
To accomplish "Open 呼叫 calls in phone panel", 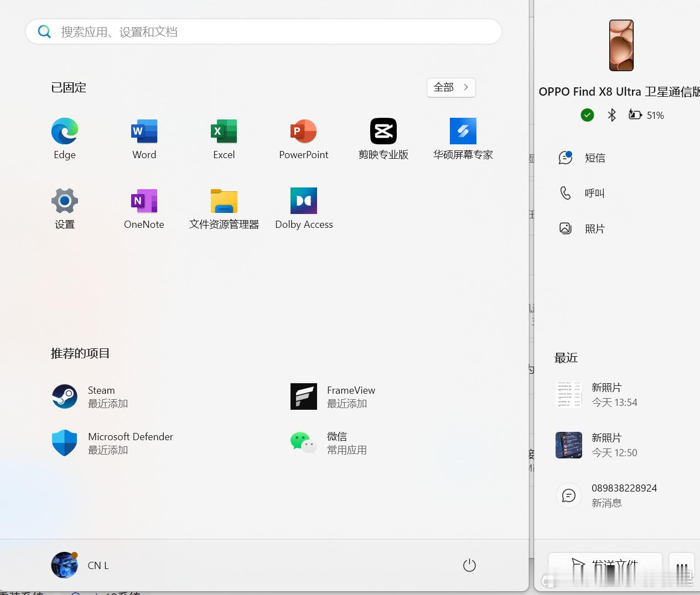I will point(582,193).
